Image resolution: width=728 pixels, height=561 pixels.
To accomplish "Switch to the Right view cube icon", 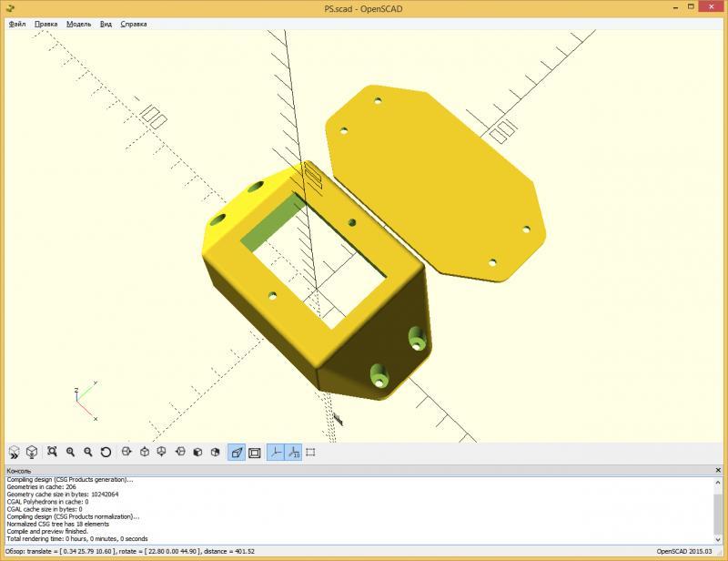I will coord(126,452).
